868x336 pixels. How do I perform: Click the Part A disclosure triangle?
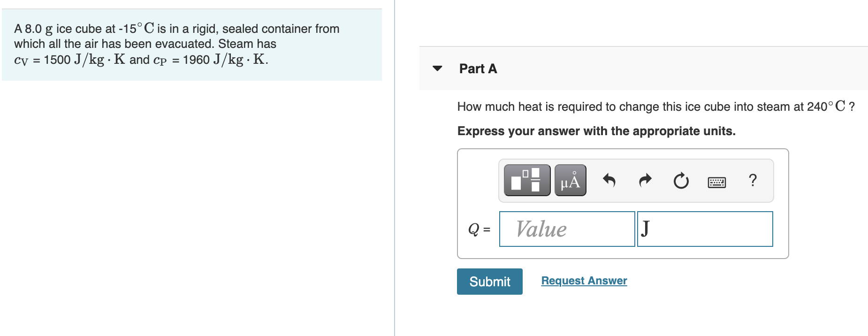click(x=437, y=69)
